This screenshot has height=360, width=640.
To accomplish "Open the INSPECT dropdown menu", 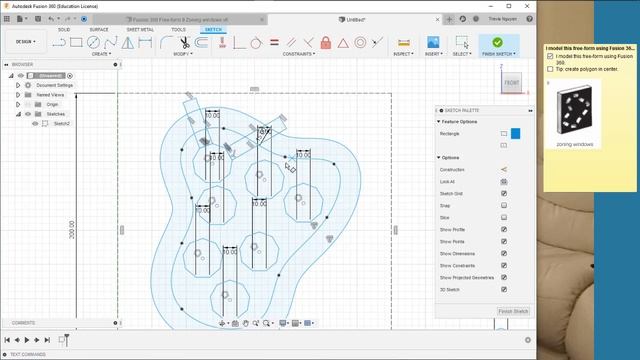I will 403,54.
